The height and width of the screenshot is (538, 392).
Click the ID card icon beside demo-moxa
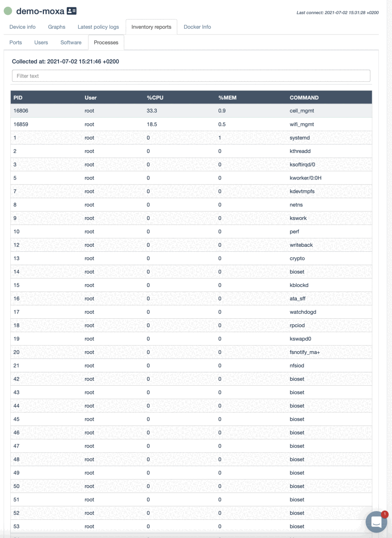71,11
